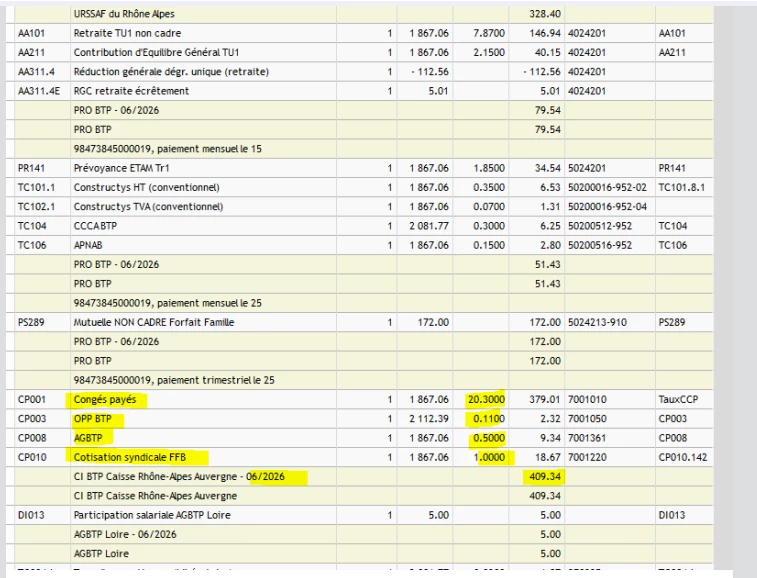Image resolution: width=757 pixels, height=578 pixels.
Task: Click DI013 code in first column
Action: coord(31,515)
